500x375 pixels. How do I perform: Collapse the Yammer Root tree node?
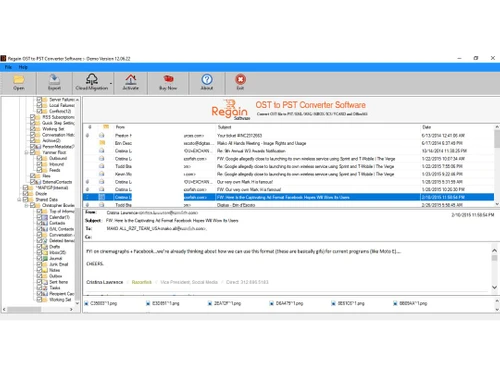click(x=26, y=152)
